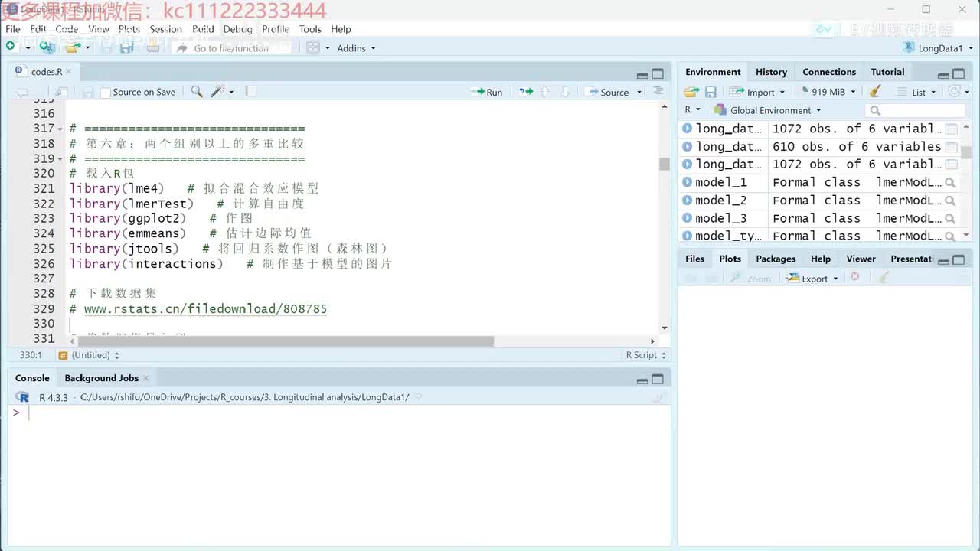Click the Go to file/function field
This screenshot has width=980, height=551.
234,47
